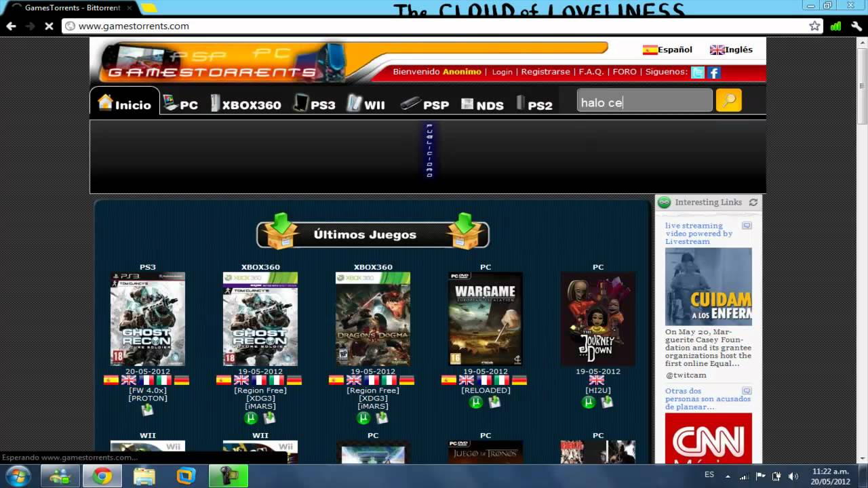
Task: Click the green bars extension icon in toolbar
Action: pyautogui.click(x=835, y=26)
